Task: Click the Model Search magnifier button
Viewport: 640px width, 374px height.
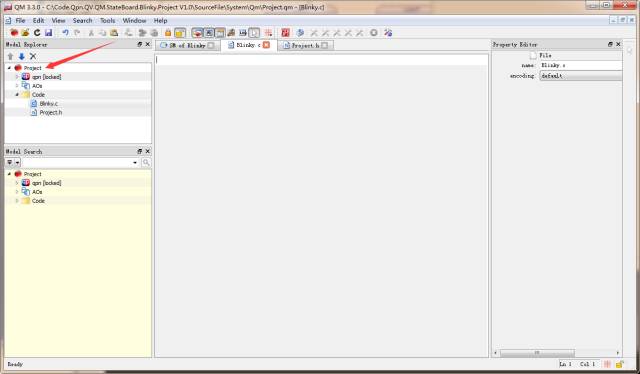Action: [x=146, y=163]
